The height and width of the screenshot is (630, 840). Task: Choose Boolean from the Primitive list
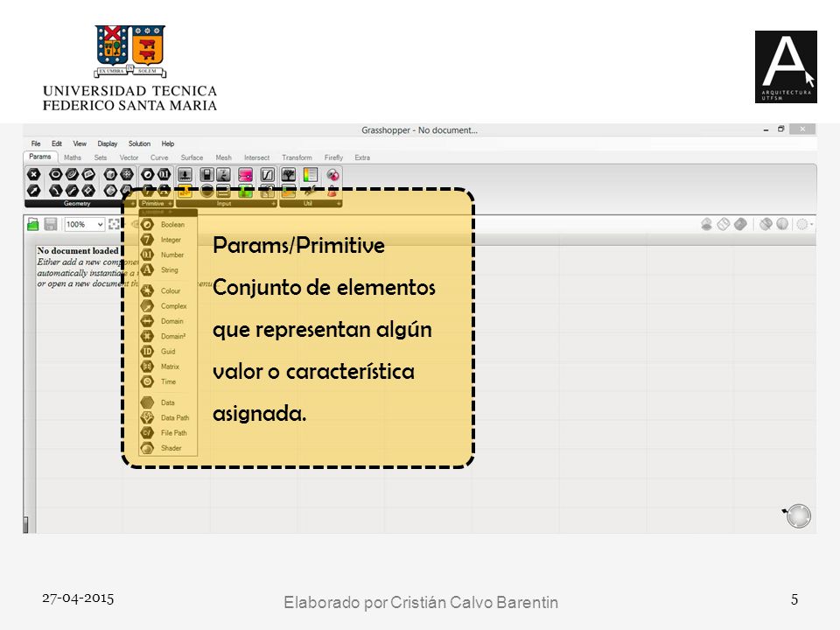click(x=168, y=225)
